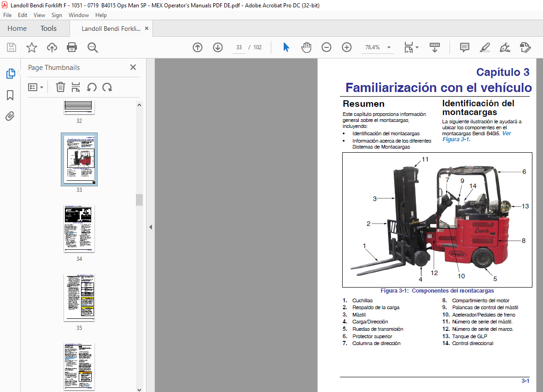
Task: Click the page number field showing 33
Action: click(x=239, y=47)
